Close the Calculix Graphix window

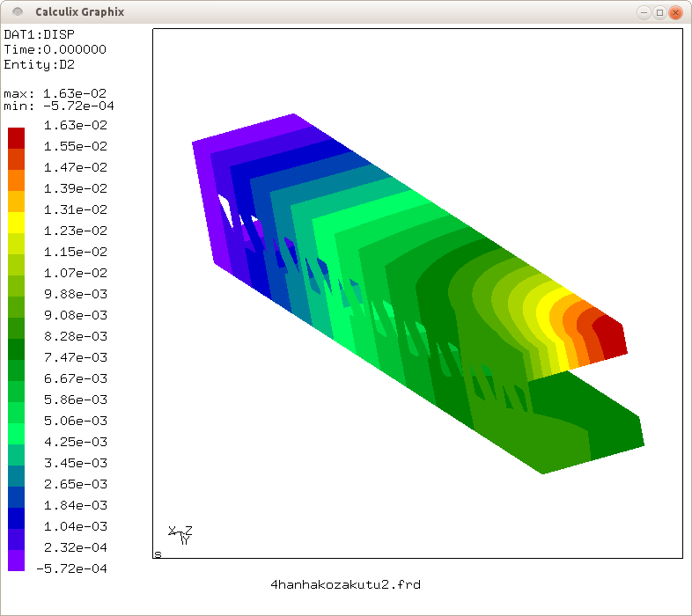click(675, 12)
